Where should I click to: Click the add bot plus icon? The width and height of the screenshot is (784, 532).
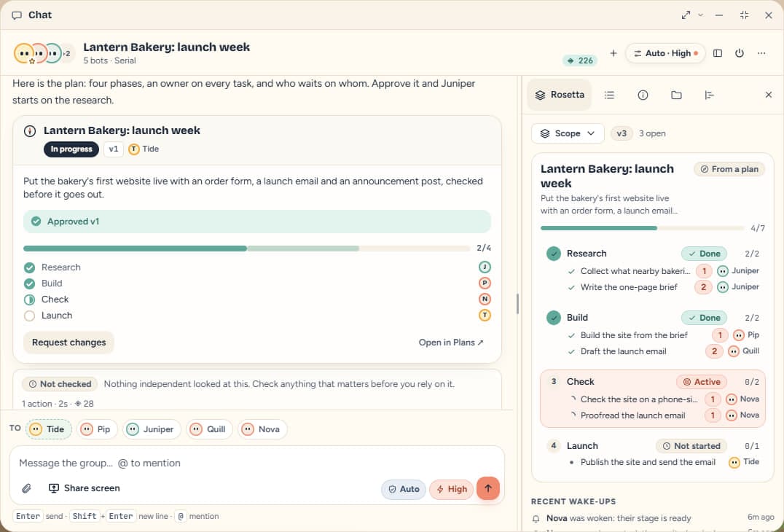pos(613,53)
